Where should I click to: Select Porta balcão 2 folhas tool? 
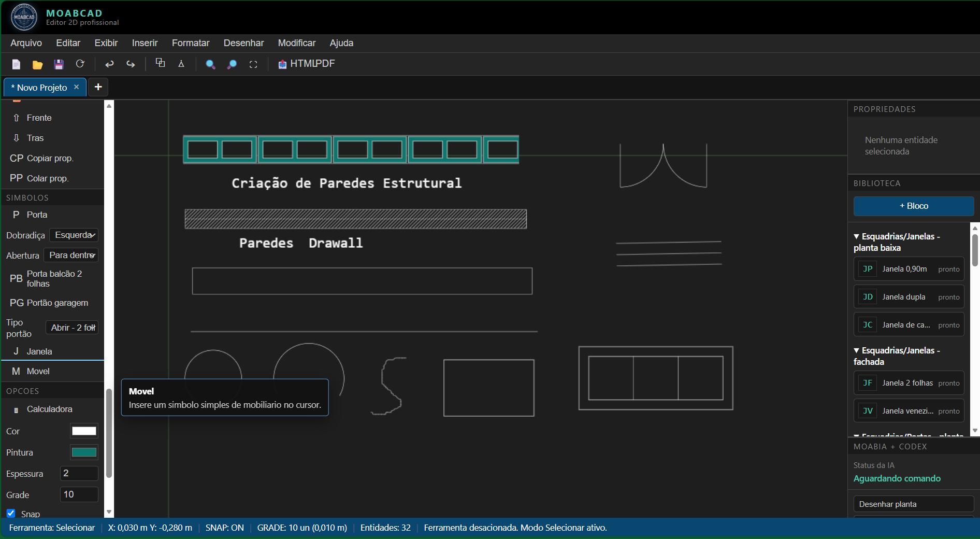coord(53,278)
